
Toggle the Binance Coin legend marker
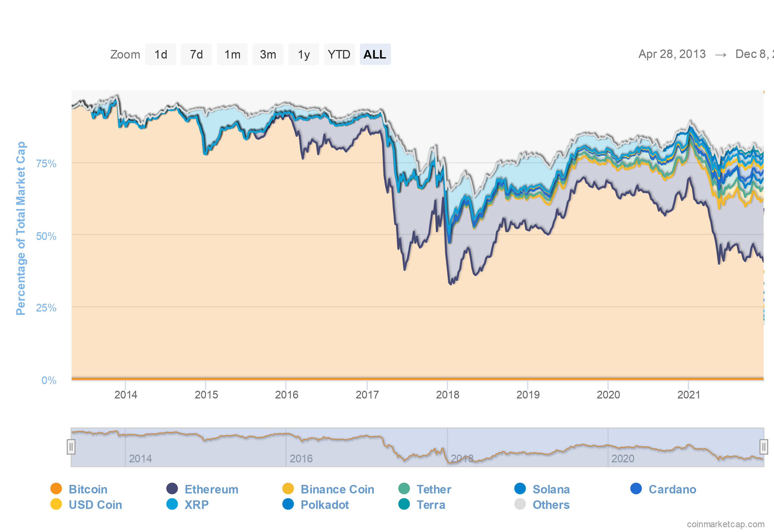[289, 489]
